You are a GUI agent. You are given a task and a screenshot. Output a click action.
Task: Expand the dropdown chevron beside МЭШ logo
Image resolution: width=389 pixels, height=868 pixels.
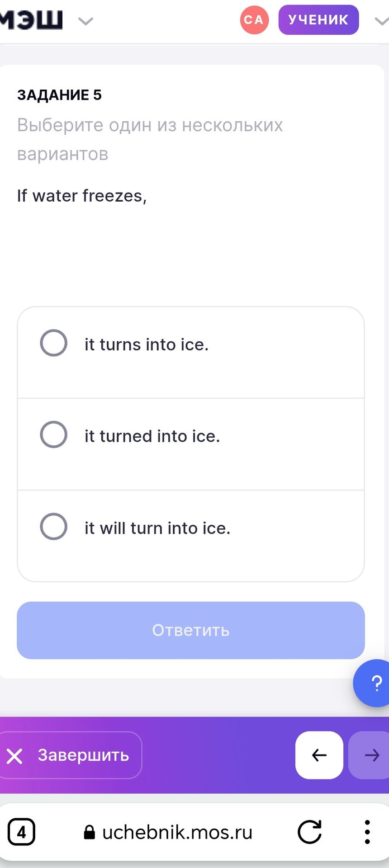(85, 21)
